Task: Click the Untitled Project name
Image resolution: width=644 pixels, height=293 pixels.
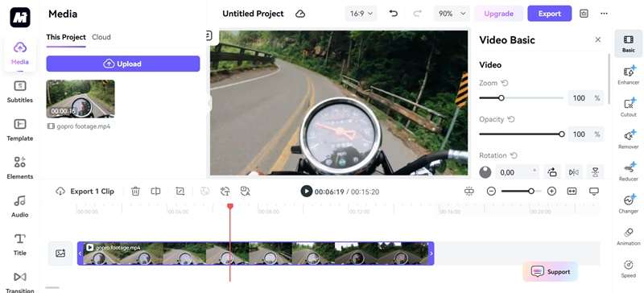Action: point(253,14)
